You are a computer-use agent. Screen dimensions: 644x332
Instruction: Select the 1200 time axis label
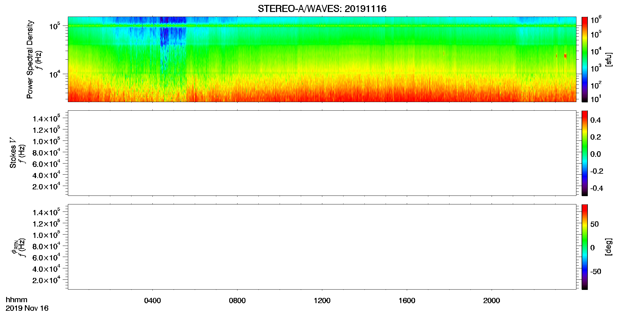[322, 301]
